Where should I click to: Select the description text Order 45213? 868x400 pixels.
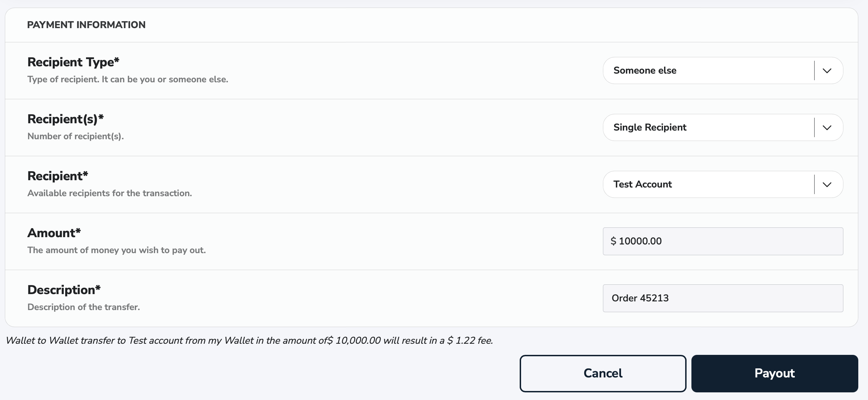(x=640, y=298)
